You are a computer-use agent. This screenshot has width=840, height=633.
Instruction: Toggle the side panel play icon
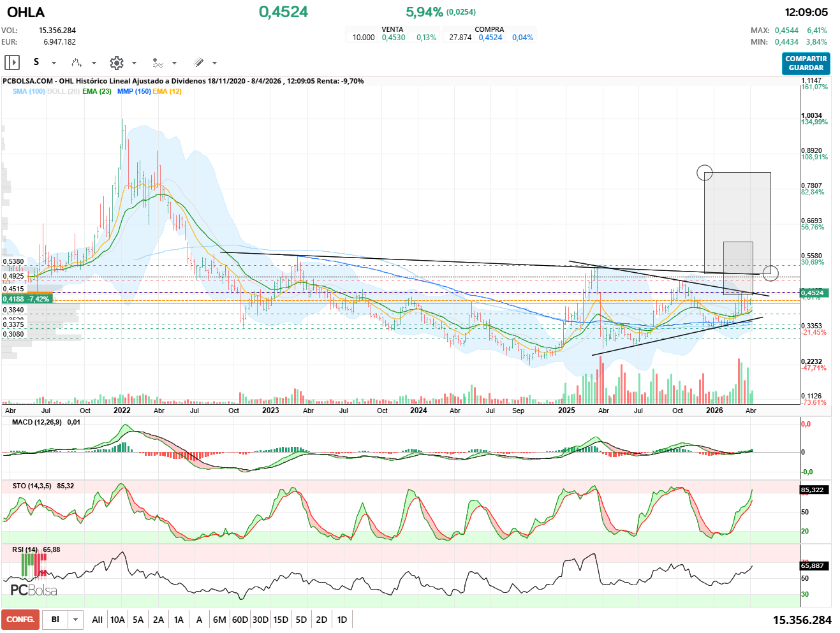click(x=12, y=62)
